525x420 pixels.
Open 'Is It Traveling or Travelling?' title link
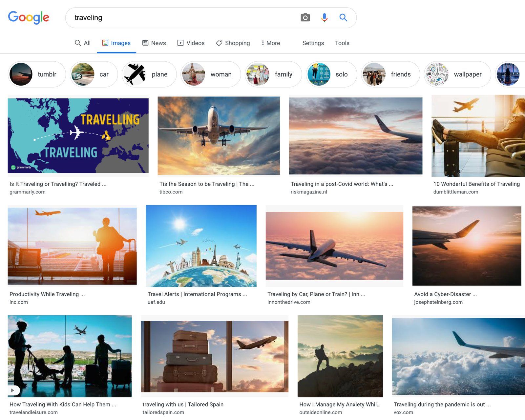pos(58,184)
